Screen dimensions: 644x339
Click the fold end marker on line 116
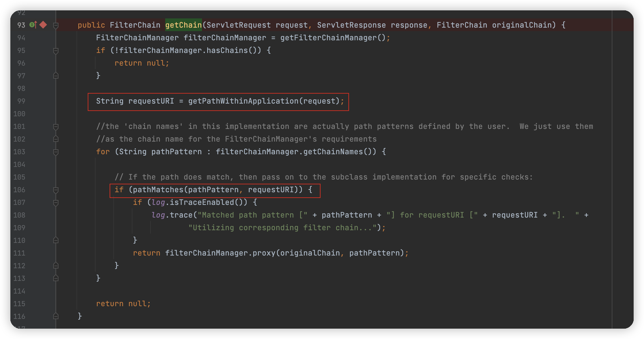coord(56,316)
